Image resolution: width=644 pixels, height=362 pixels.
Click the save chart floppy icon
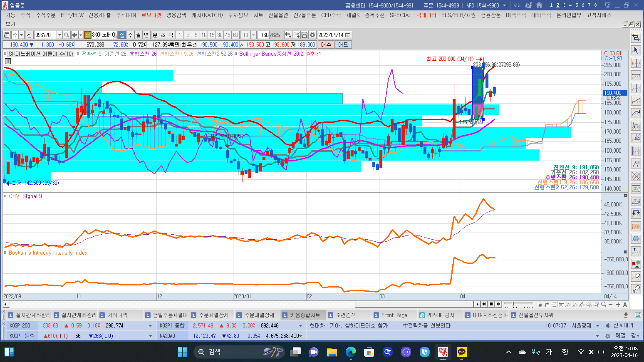point(304,35)
